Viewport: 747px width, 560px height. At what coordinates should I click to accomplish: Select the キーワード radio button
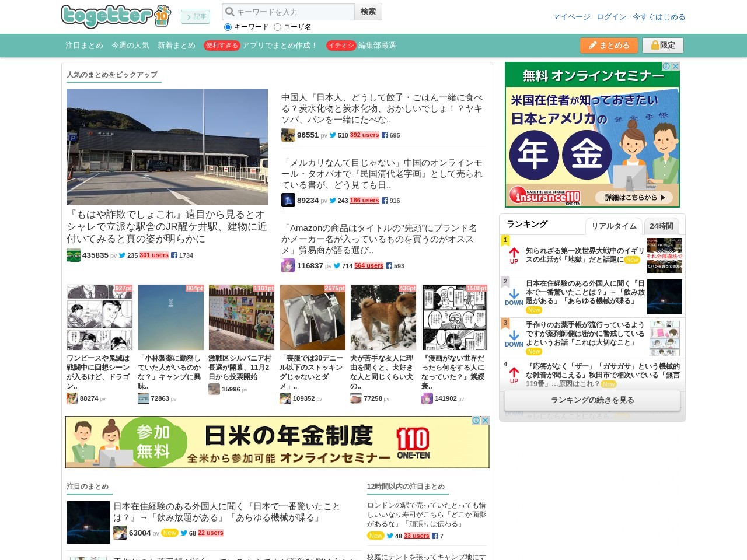click(228, 27)
